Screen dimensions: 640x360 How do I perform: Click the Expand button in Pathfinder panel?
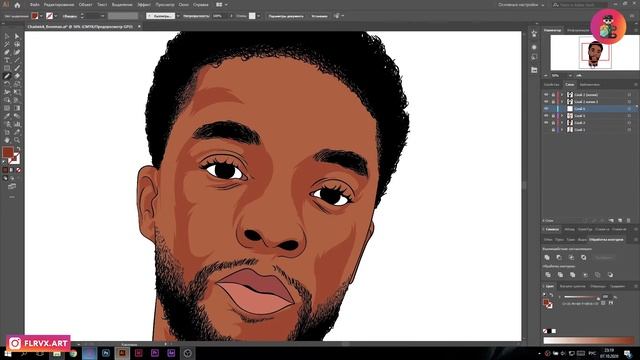coord(604,258)
